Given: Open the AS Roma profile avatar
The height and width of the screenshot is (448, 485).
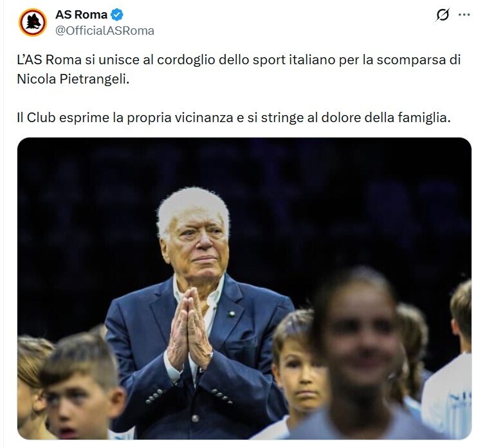Looking at the screenshot, I should (33, 22).
